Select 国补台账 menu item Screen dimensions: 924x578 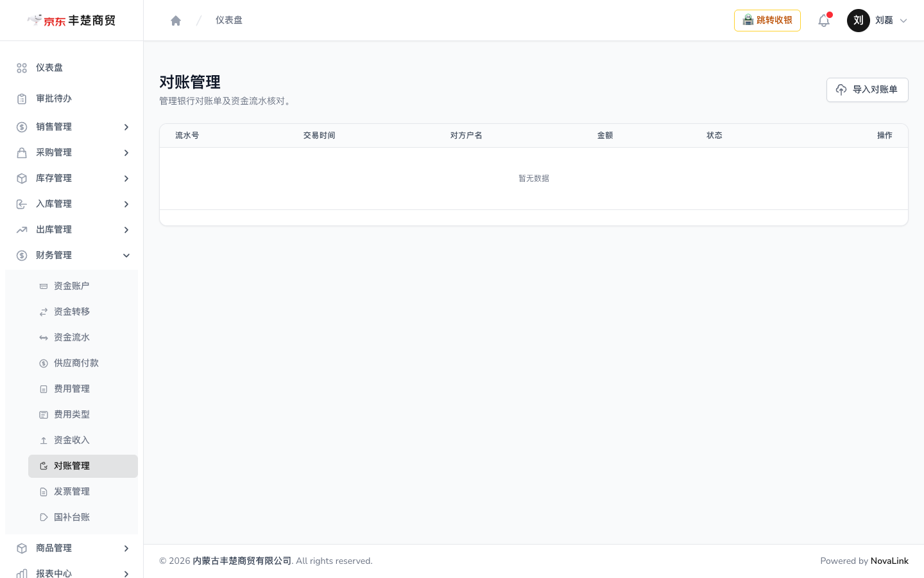pos(83,518)
